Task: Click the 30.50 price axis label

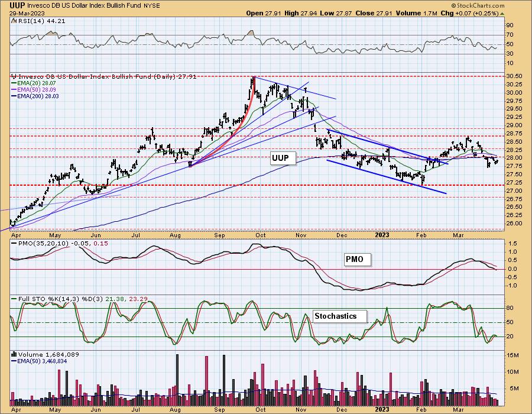Action: 515,76
